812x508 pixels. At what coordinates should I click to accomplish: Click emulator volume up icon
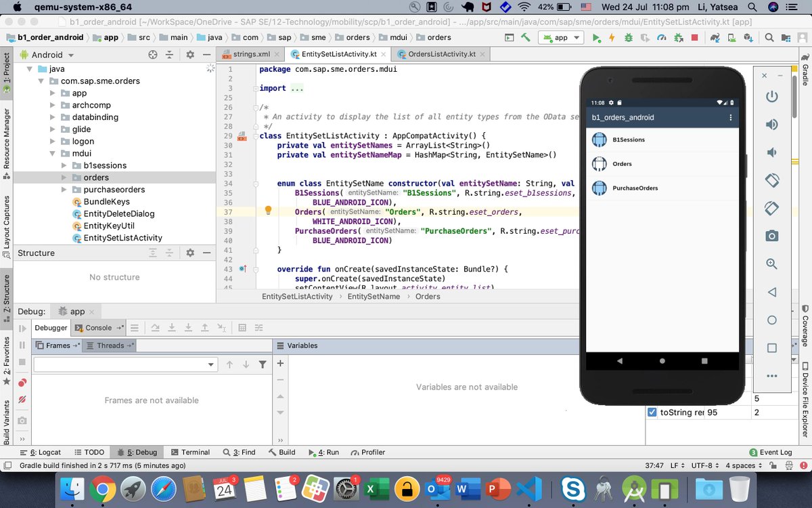point(772,125)
